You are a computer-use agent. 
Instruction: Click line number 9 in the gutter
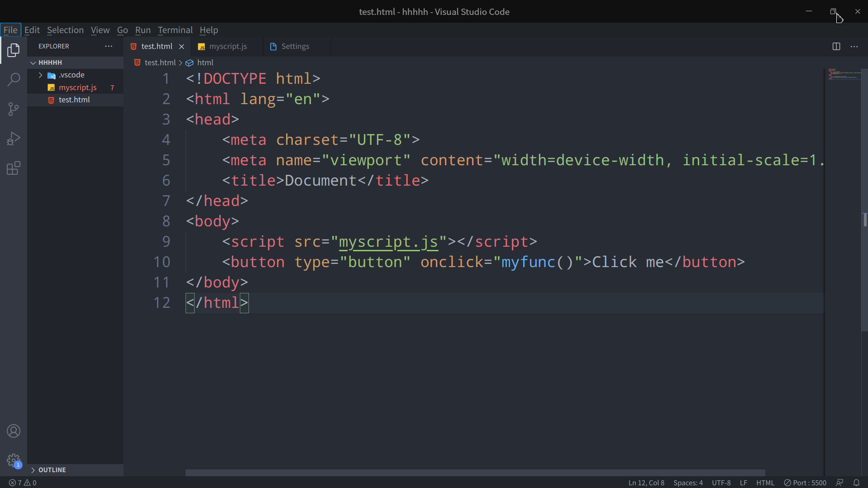[x=166, y=242]
